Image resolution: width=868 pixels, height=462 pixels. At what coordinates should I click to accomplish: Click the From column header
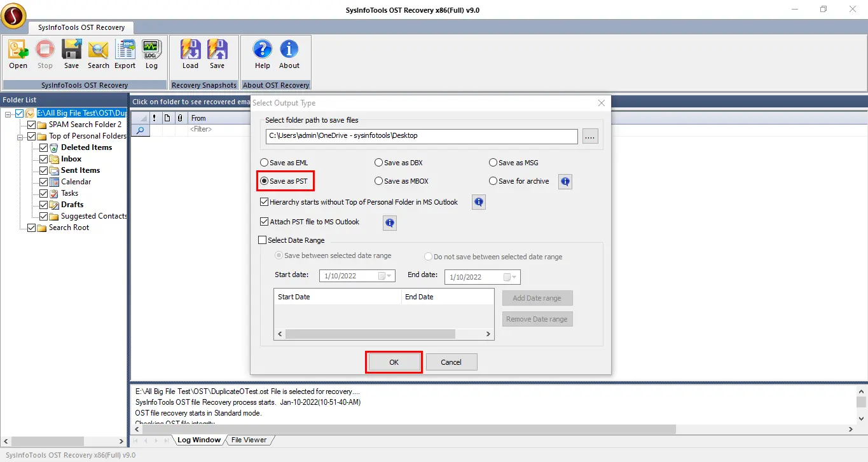[x=220, y=118]
